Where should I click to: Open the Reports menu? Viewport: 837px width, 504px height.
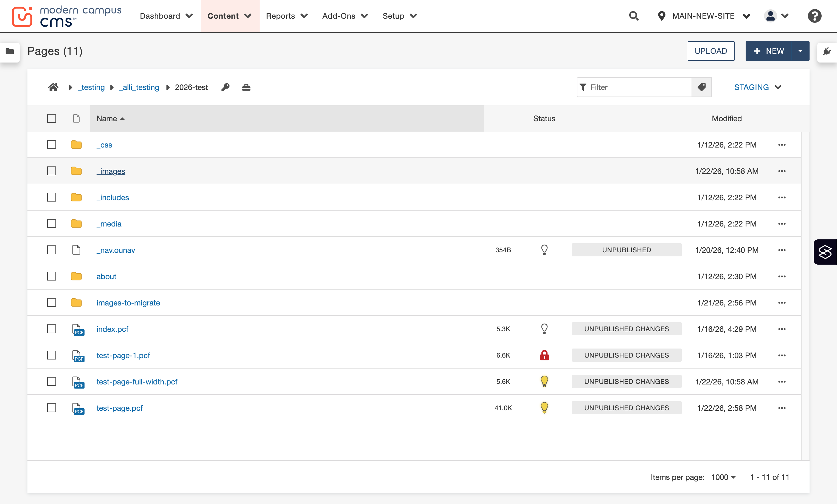coord(287,16)
